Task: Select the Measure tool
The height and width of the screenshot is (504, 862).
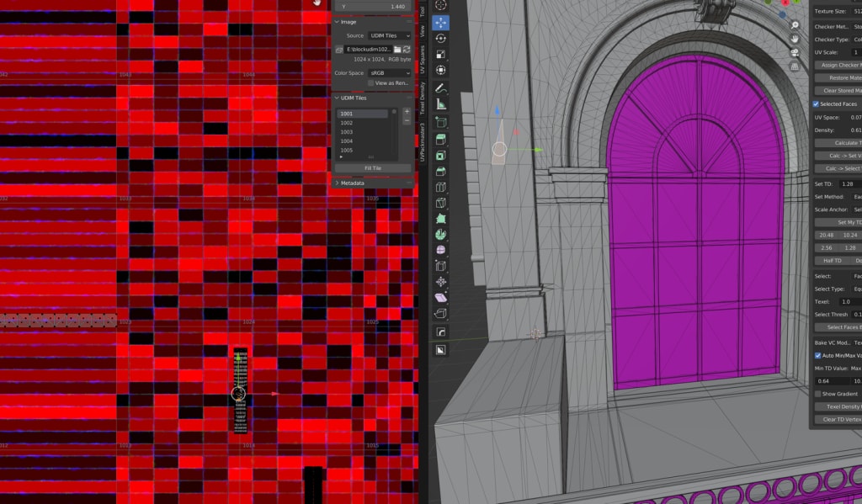Action: [x=440, y=103]
